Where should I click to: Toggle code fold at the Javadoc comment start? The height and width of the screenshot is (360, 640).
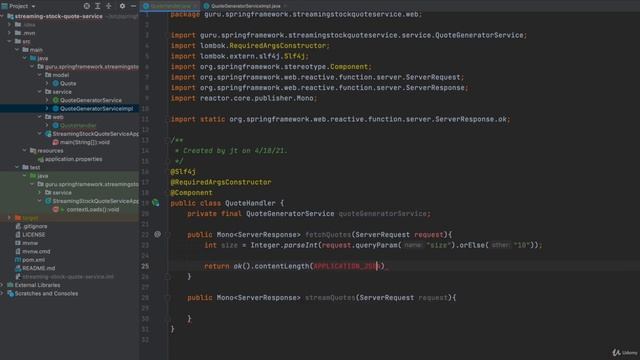click(167, 140)
